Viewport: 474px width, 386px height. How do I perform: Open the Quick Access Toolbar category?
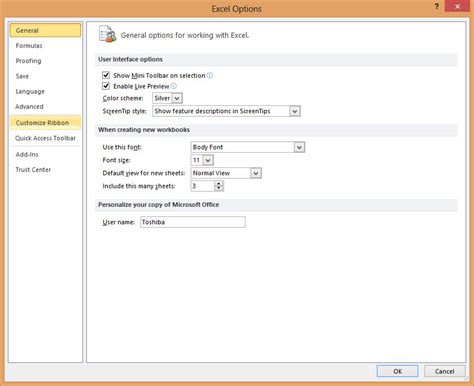(45, 138)
